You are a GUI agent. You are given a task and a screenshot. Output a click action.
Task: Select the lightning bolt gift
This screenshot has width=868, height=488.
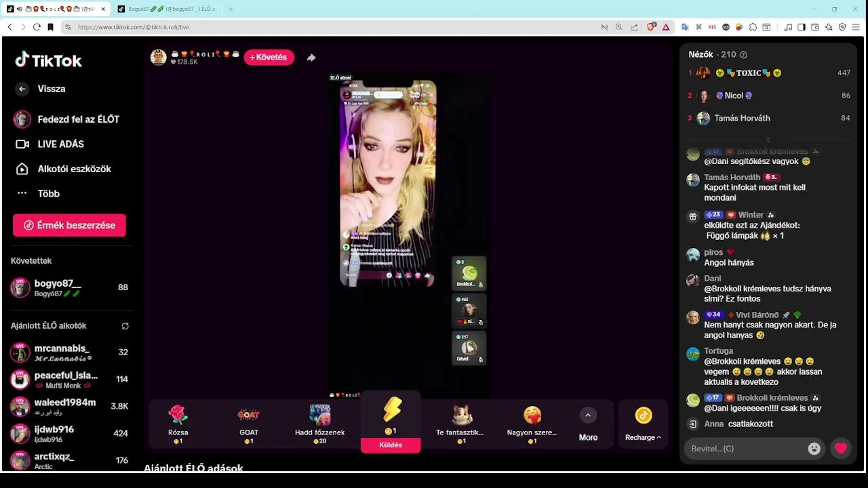click(x=392, y=410)
